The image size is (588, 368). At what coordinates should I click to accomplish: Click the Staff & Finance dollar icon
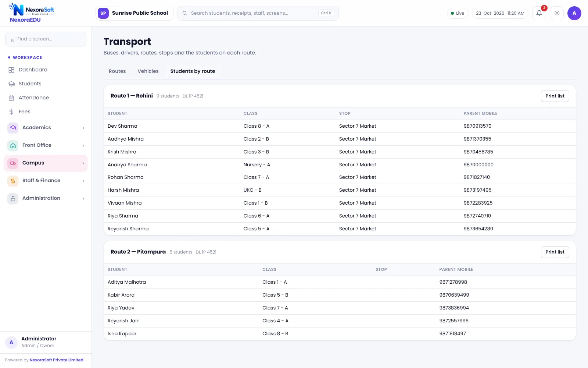[x=13, y=181]
